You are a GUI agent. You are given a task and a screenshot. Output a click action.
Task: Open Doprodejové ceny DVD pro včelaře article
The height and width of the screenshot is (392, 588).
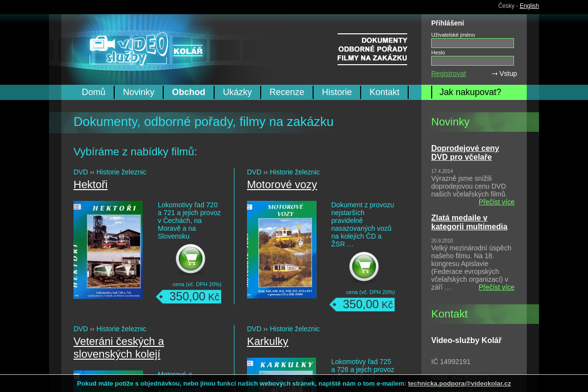tap(465, 153)
